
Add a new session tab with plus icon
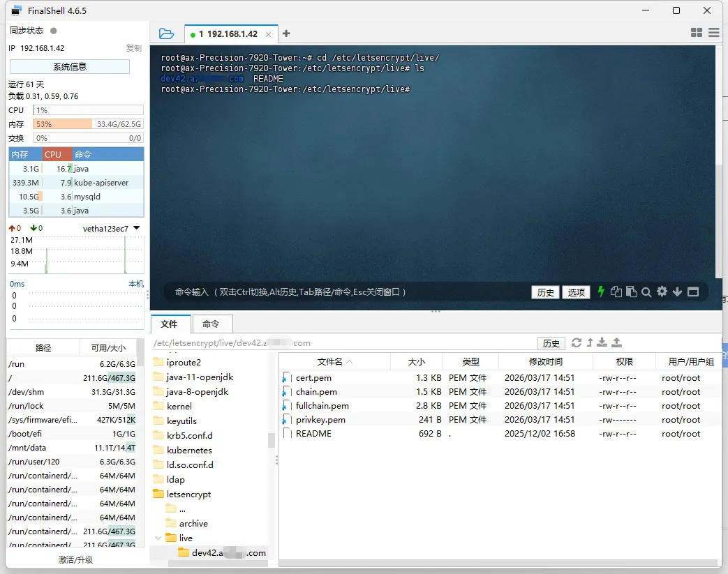[x=286, y=33]
